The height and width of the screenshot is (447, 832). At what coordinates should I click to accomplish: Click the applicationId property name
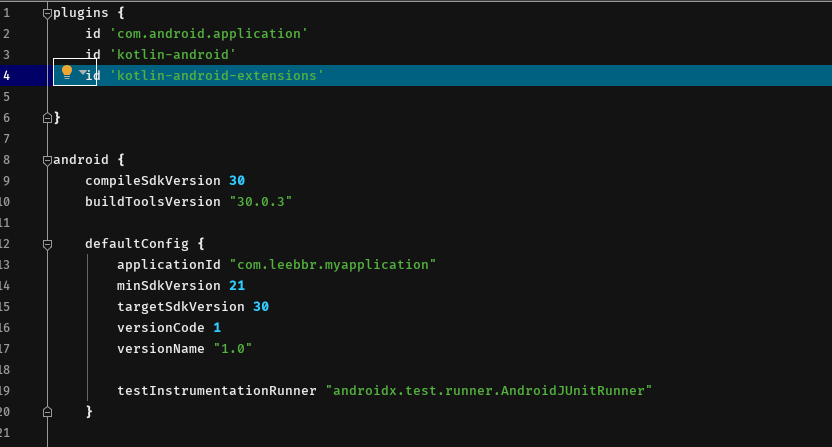tap(169, 264)
